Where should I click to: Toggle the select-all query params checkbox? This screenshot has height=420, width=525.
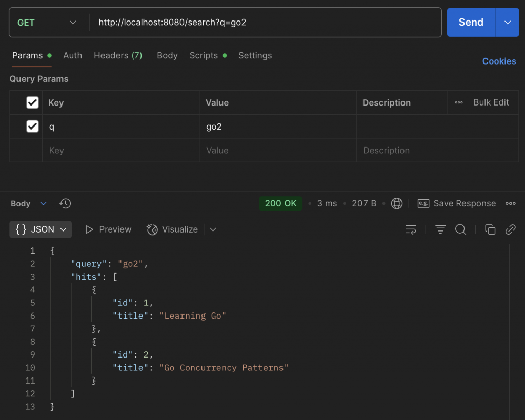(x=32, y=102)
